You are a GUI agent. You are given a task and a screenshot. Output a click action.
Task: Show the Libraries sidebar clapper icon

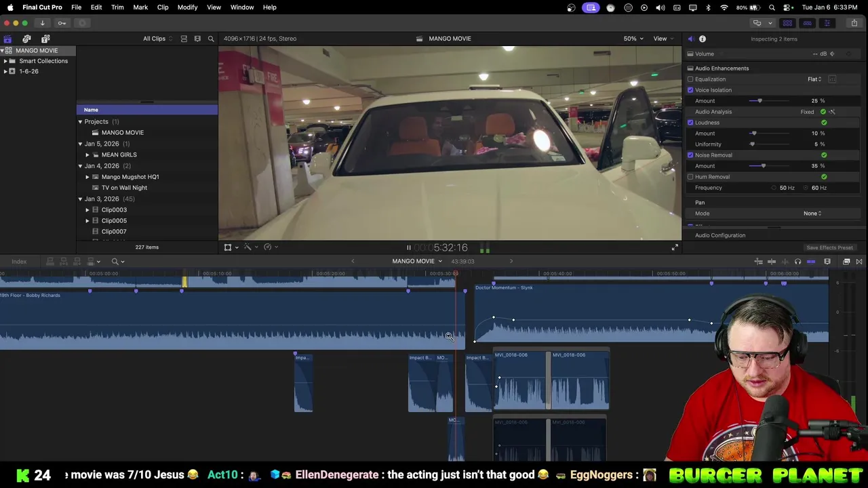[7, 39]
